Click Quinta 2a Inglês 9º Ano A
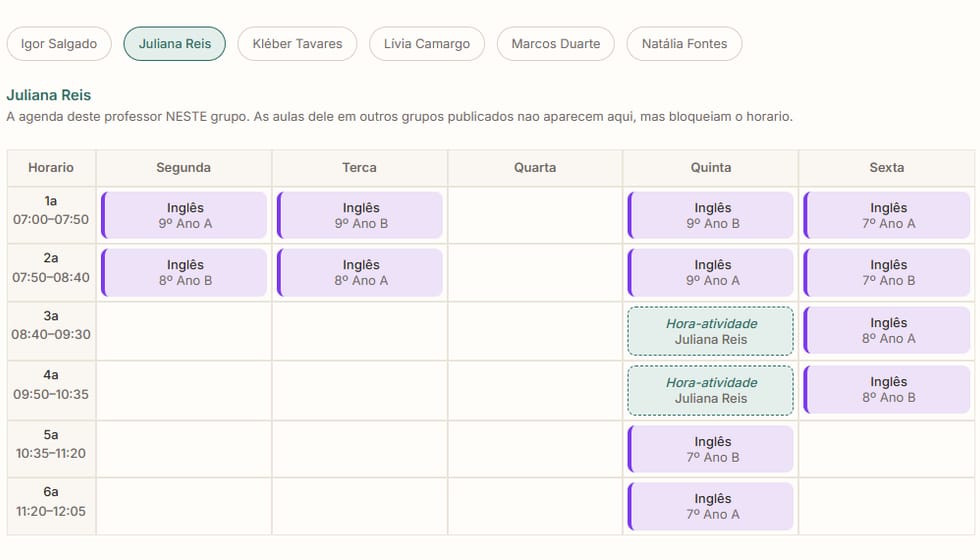 click(x=711, y=272)
